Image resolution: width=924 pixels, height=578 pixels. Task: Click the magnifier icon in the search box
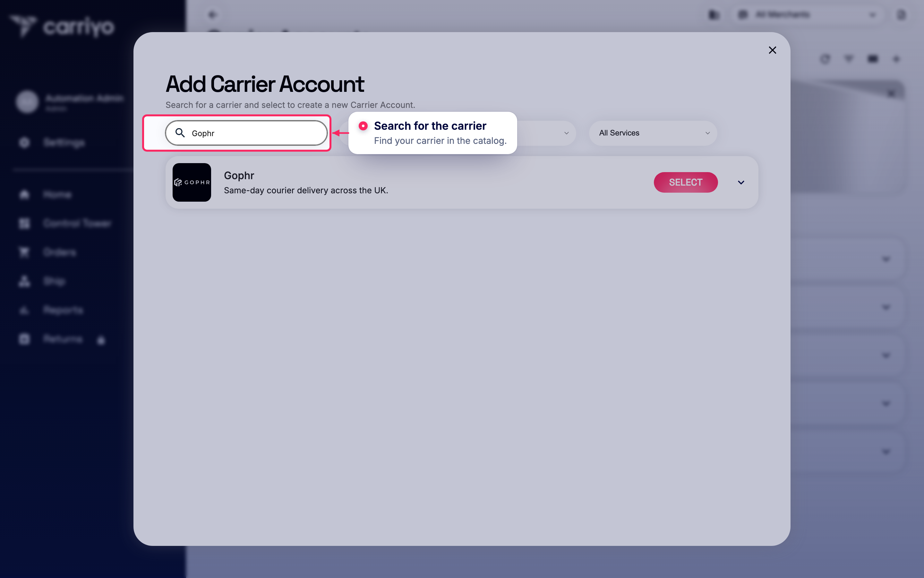[180, 133]
